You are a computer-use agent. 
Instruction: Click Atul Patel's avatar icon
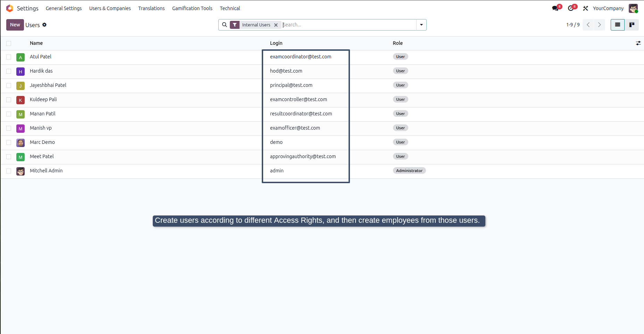click(20, 57)
